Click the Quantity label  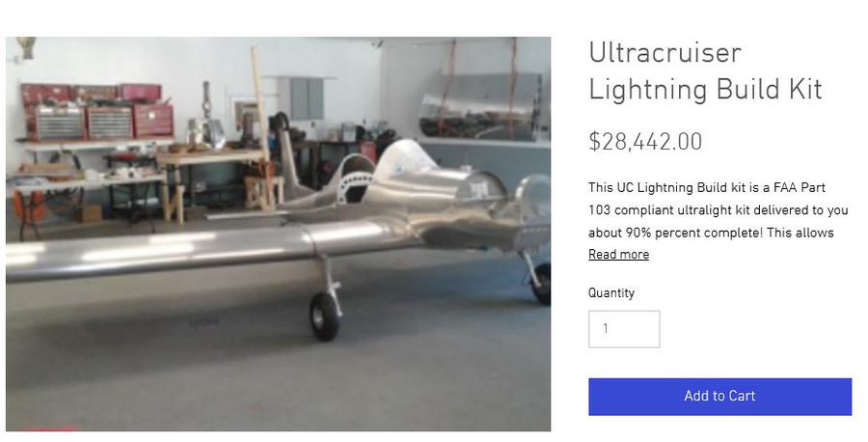pos(611,293)
